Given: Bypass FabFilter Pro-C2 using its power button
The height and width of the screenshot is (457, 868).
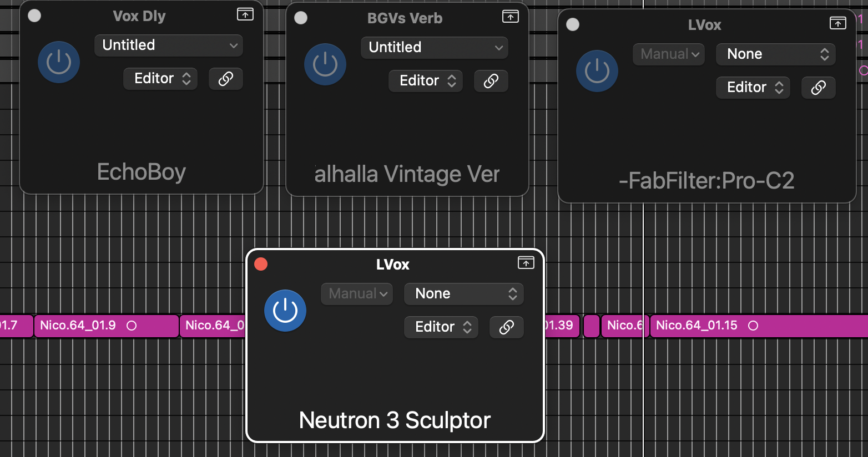Looking at the screenshot, I should click(x=597, y=71).
